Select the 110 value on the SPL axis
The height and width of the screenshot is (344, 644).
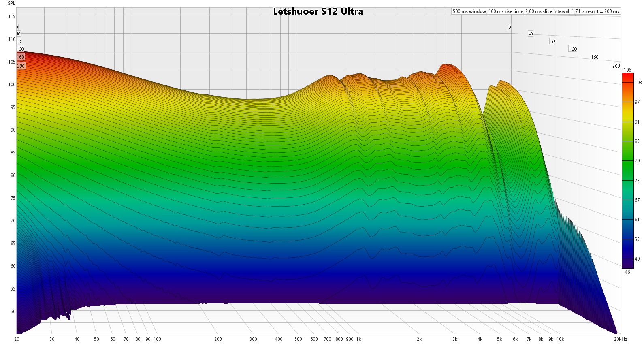tap(11, 39)
